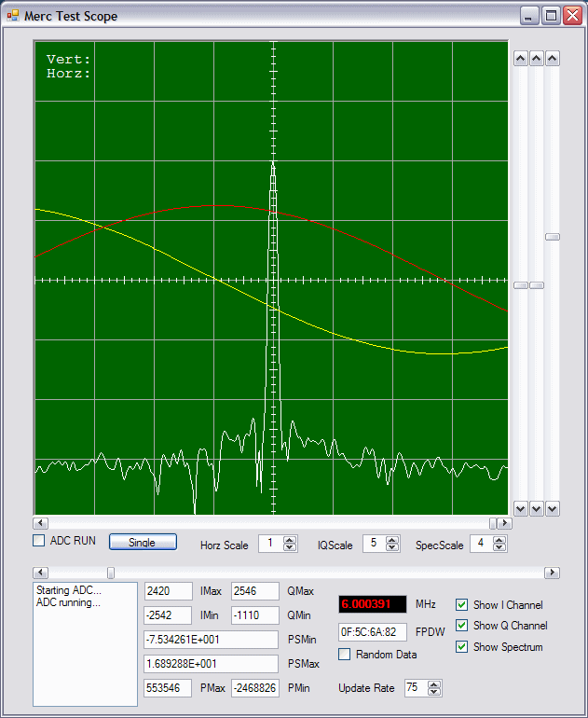Click the up arrow of leftmost vertical scrollbar
The width and height of the screenshot is (588, 718).
pyautogui.click(x=521, y=59)
